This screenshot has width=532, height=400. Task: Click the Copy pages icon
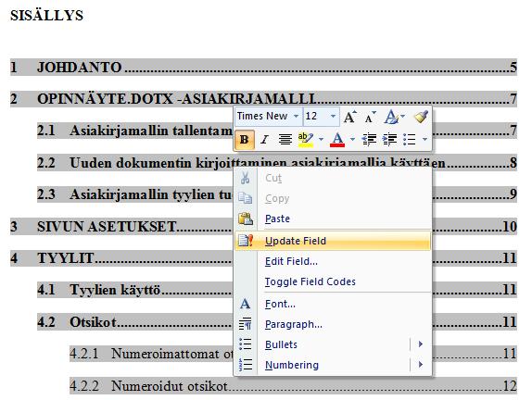coord(245,198)
